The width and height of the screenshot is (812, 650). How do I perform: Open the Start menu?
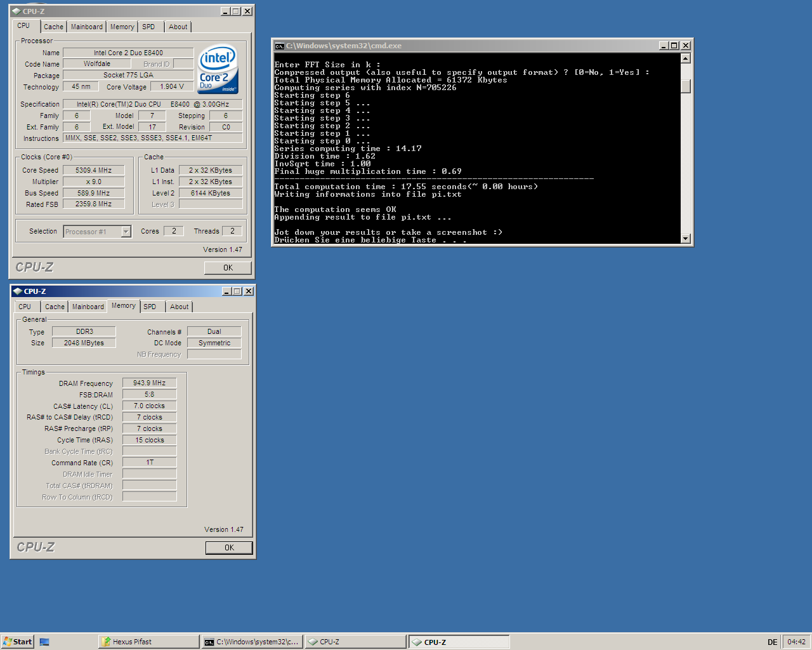click(17, 642)
